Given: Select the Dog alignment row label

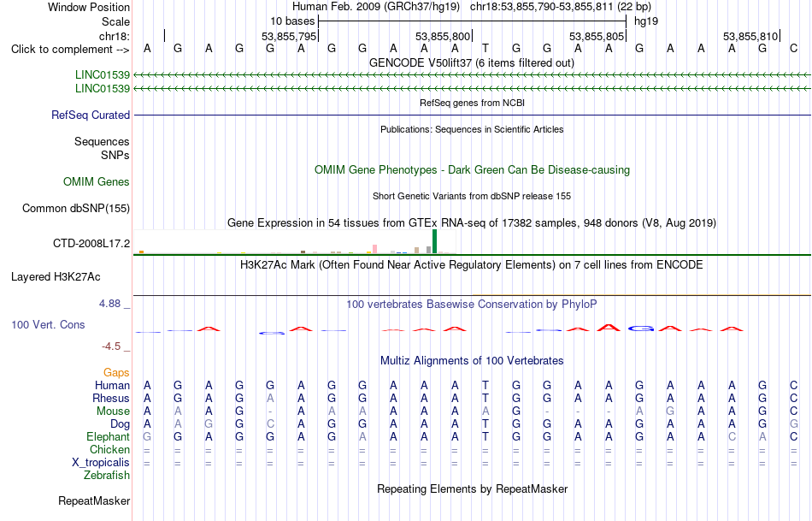Looking at the screenshot, I should click(x=121, y=424).
